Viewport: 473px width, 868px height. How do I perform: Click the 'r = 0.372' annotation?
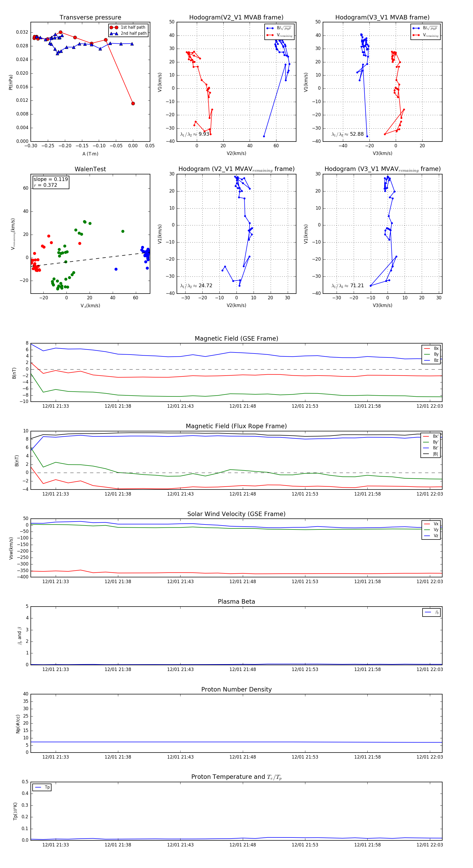coord(45,185)
